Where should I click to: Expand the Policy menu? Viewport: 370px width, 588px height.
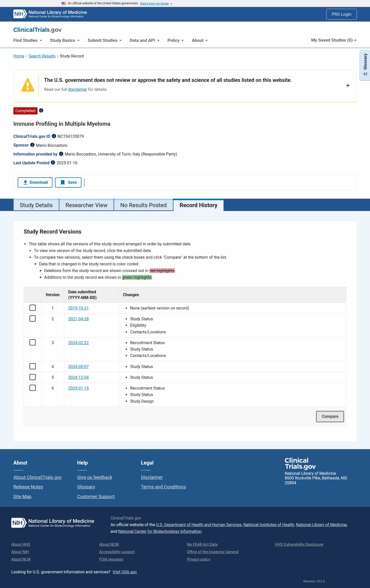tap(175, 40)
